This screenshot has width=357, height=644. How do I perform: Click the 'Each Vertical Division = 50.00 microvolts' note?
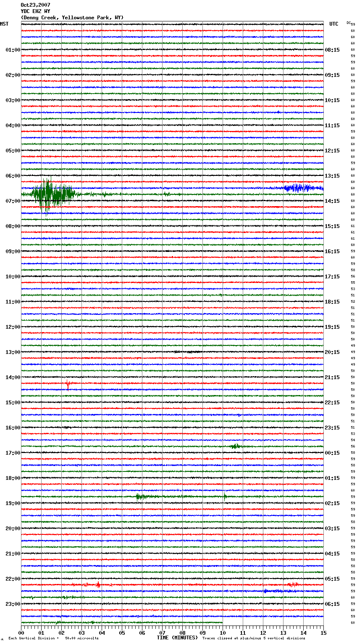coord(53,638)
